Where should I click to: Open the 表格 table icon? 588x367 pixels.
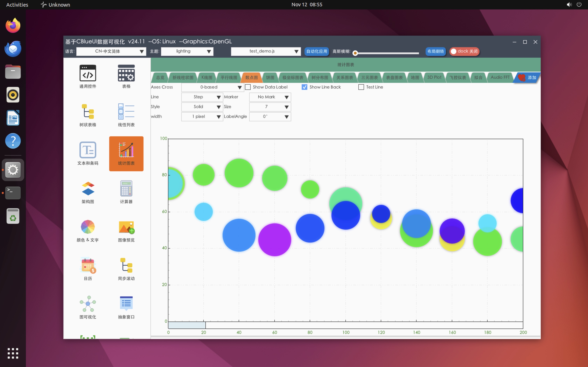126,73
